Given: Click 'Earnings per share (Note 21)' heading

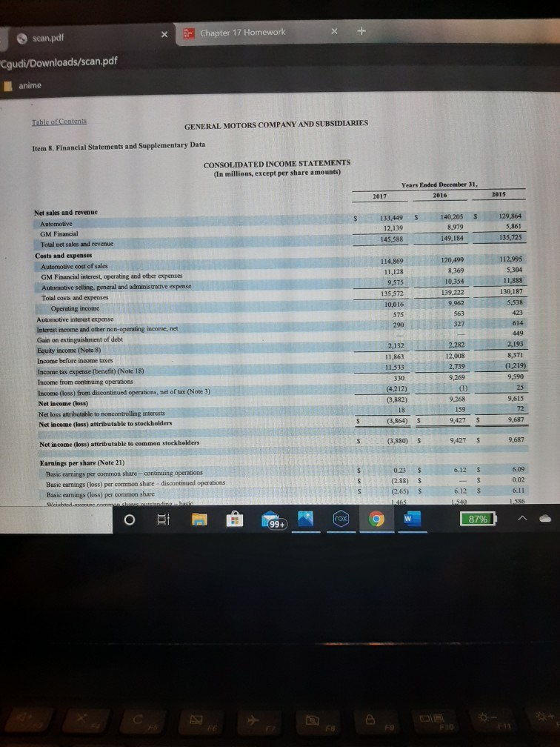Looking at the screenshot, I should (82, 462).
